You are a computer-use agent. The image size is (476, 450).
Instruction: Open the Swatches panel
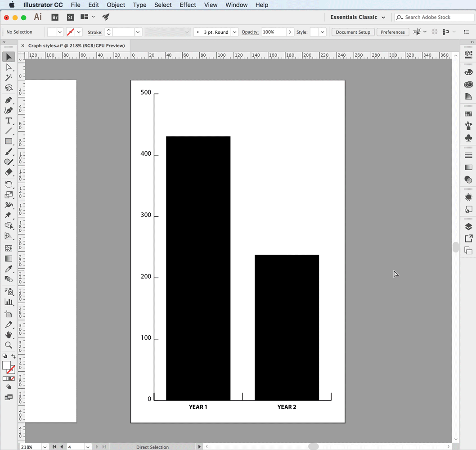[468, 113]
